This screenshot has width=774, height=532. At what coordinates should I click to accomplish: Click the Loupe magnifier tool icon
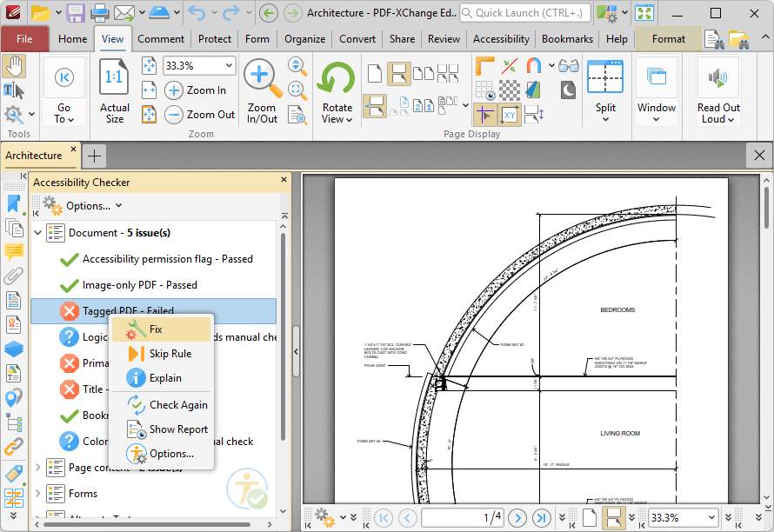point(297,90)
